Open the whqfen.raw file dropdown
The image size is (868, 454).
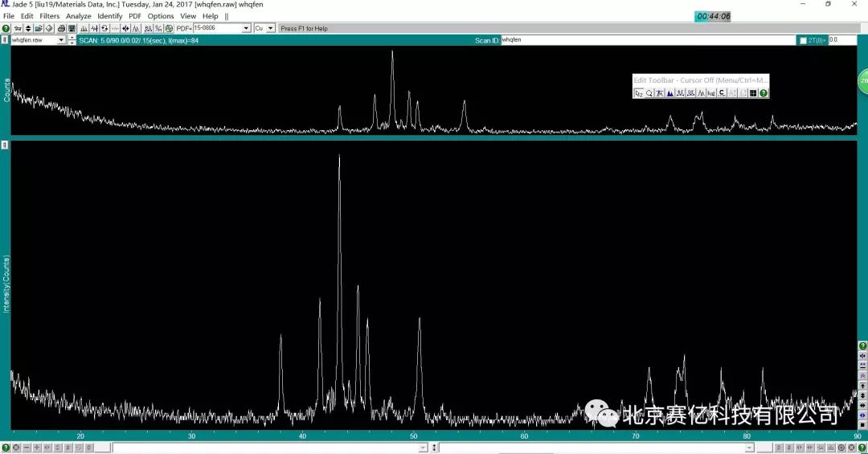click(61, 40)
